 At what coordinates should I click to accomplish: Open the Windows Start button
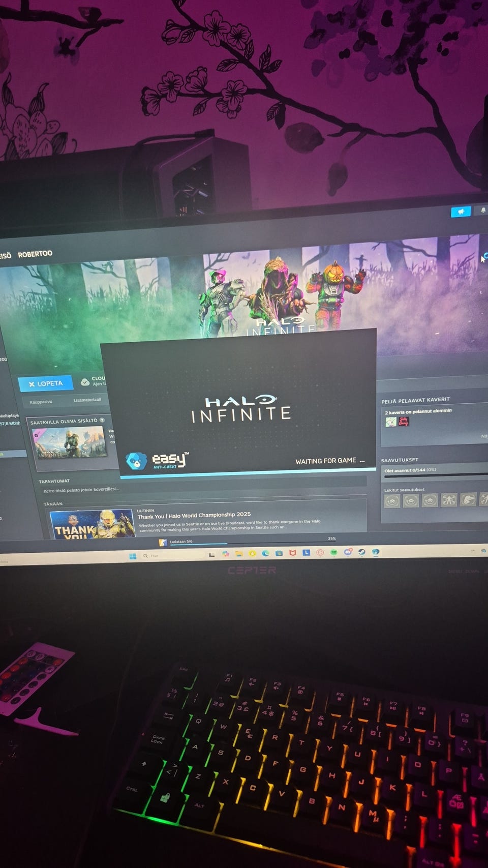pos(133,556)
